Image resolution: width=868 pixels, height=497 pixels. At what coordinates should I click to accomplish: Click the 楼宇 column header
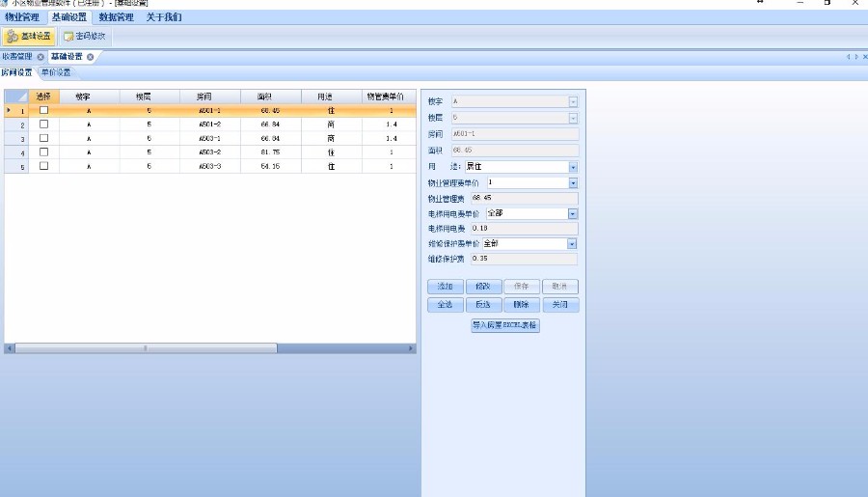[89, 97]
